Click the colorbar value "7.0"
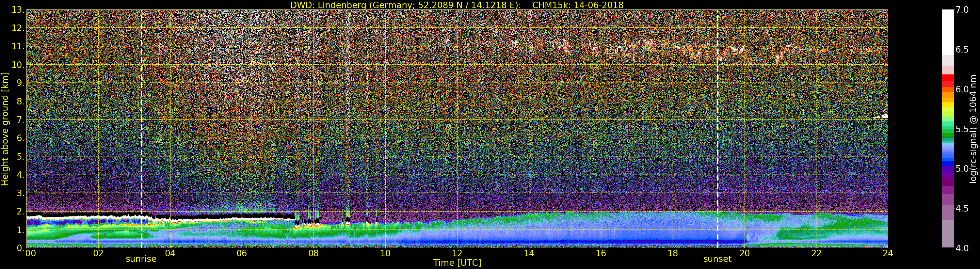This screenshot has height=269, width=980. tap(962, 10)
